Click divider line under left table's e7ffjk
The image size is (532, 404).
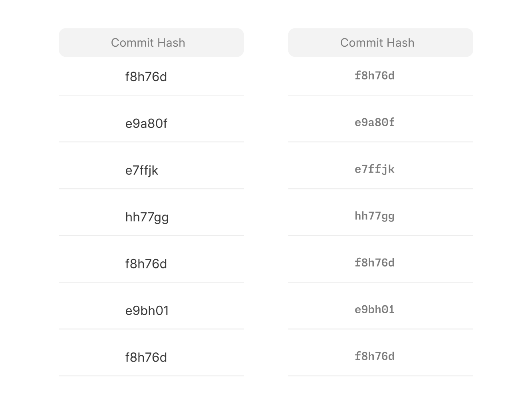pos(151,189)
